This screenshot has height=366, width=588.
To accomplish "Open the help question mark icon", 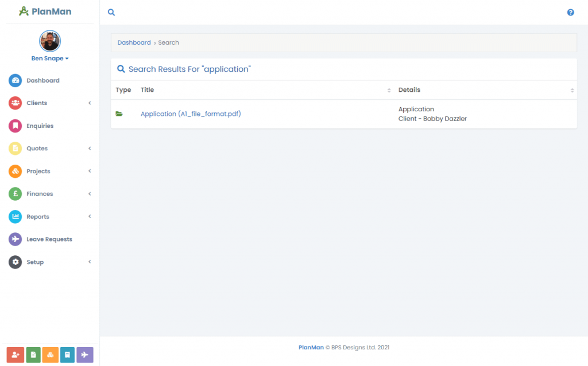I will (570, 13).
